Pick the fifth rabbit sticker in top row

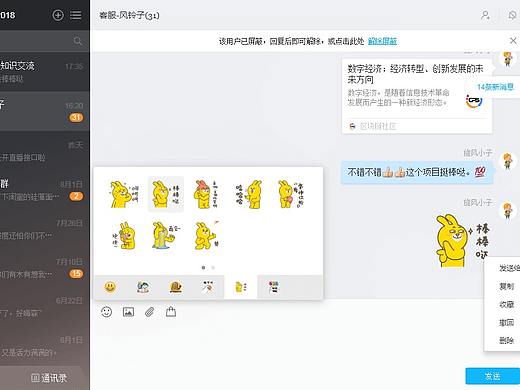(291, 194)
